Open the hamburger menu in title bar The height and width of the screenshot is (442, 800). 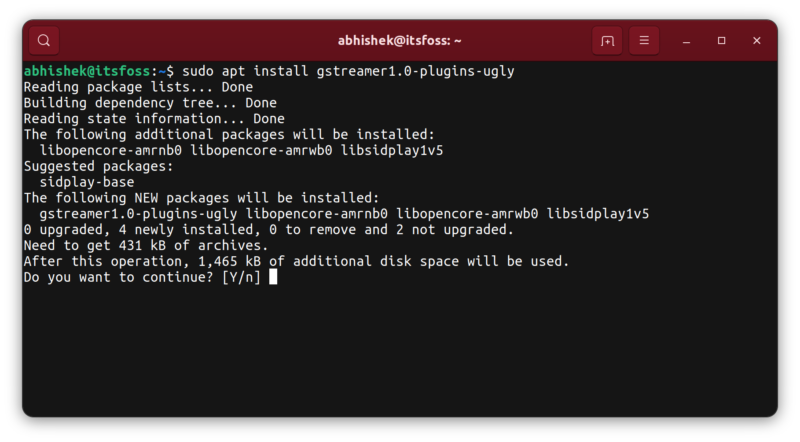coord(644,41)
